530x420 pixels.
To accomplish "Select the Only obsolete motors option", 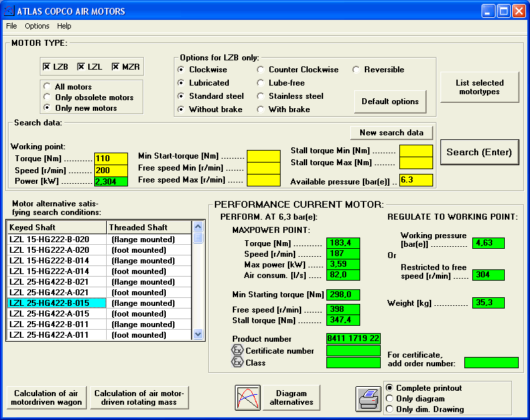I will pyautogui.click(x=47, y=98).
